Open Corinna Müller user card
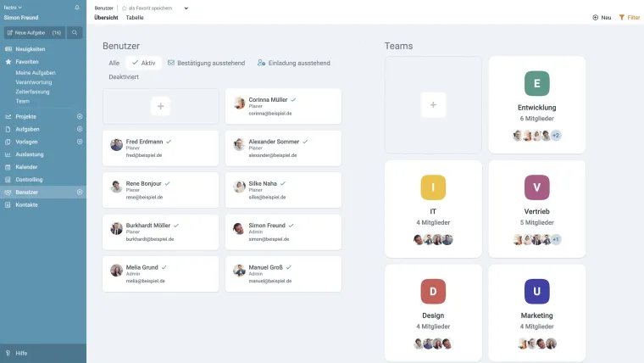Screen dimensions: 644x363 [283, 106]
